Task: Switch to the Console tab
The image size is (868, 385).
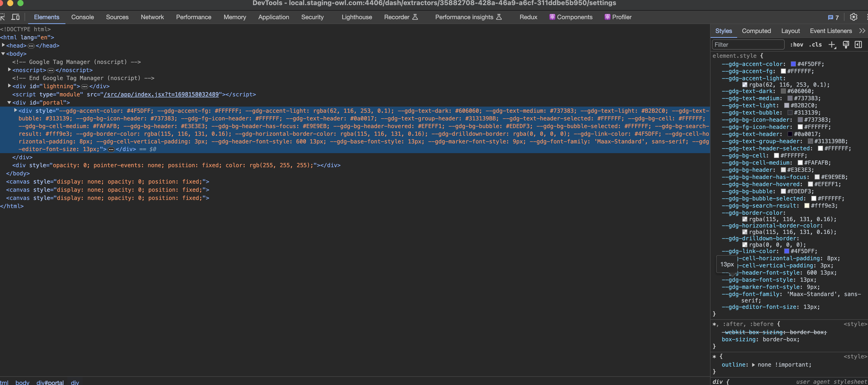Action: pyautogui.click(x=83, y=17)
